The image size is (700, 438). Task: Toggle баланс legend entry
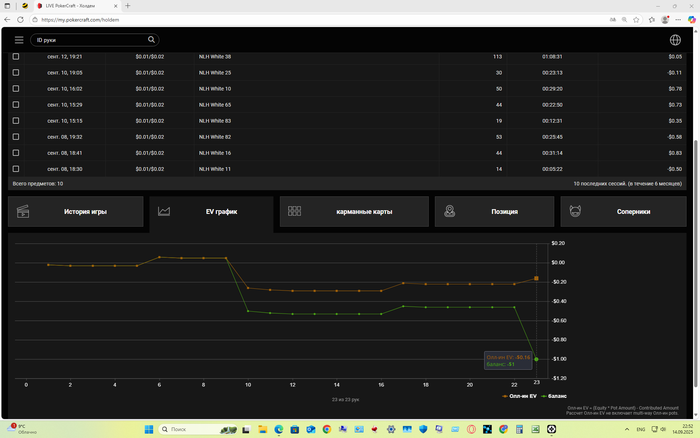coord(554,396)
